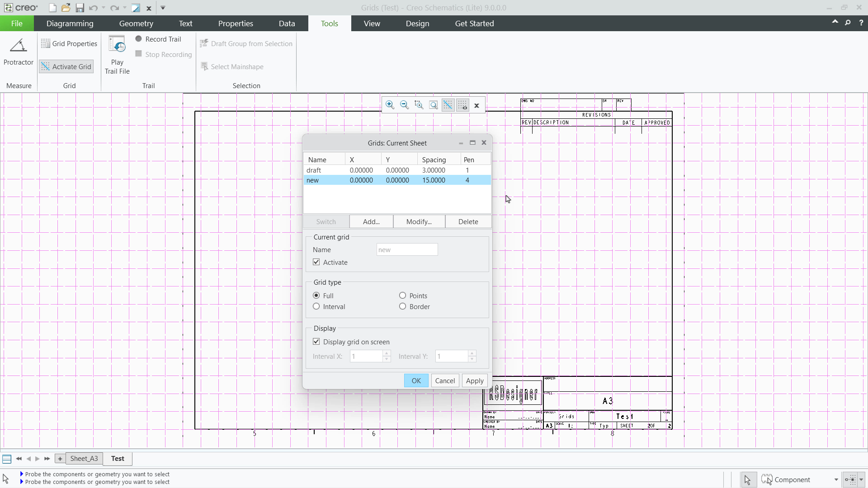Collapse the ribbon with the up arrow
The height and width of the screenshot is (488, 868).
click(x=835, y=22)
